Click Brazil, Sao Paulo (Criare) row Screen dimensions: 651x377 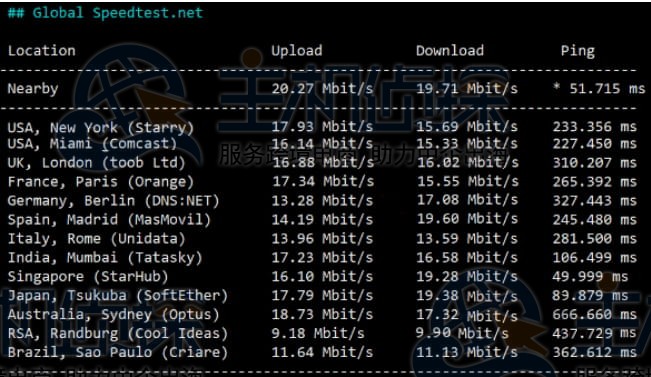click(x=322, y=353)
